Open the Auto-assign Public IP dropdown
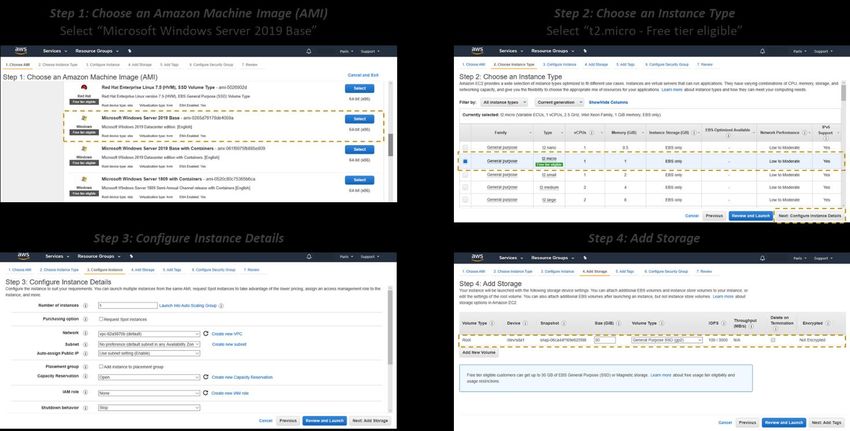Screen dimensions: 850x431 point(149,353)
